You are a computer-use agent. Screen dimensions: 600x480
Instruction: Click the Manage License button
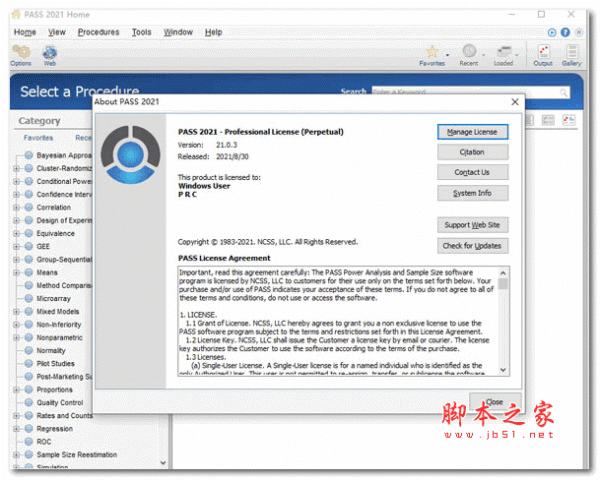[x=473, y=132]
